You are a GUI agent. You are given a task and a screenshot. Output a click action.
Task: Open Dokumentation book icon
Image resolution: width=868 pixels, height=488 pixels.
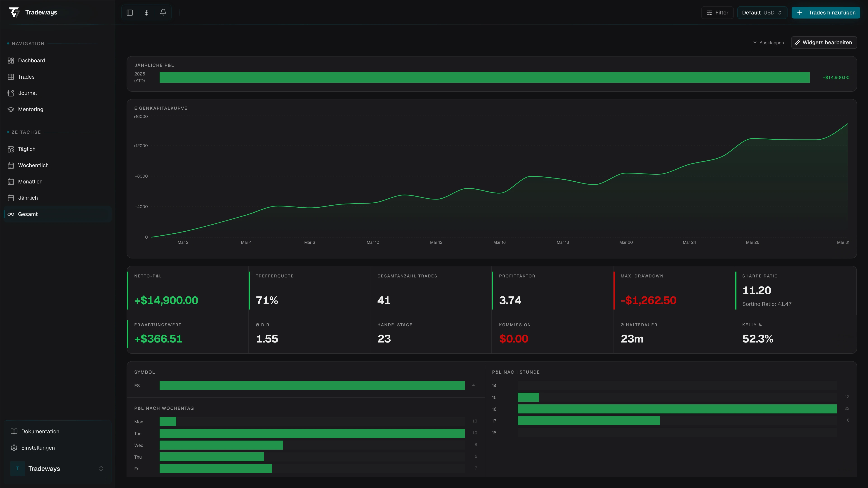click(x=14, y=432)
